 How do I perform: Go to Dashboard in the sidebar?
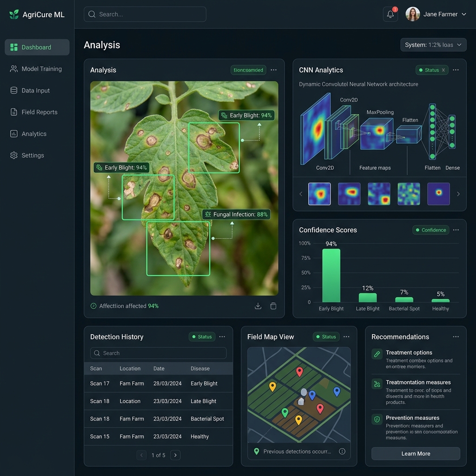(x=37, y=47)
